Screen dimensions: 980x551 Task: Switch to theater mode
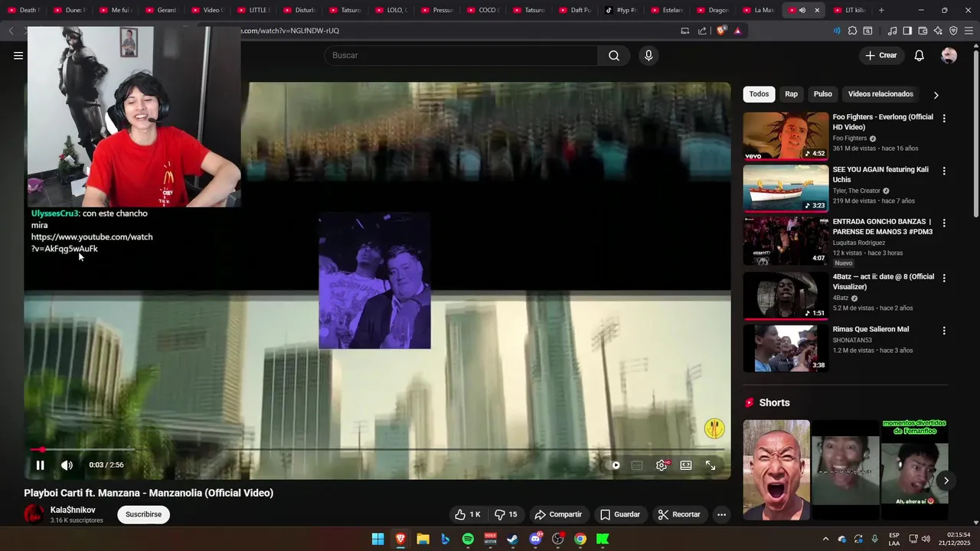(686, 465)
